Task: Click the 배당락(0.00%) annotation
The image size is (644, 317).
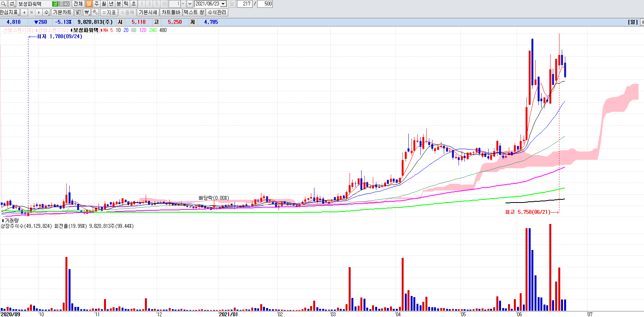Action: coord(214,198)
